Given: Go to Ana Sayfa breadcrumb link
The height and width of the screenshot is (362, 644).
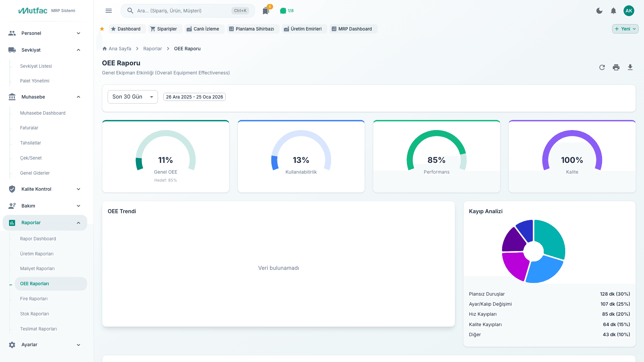Looking at the screenshot, I should click(120, 49).
